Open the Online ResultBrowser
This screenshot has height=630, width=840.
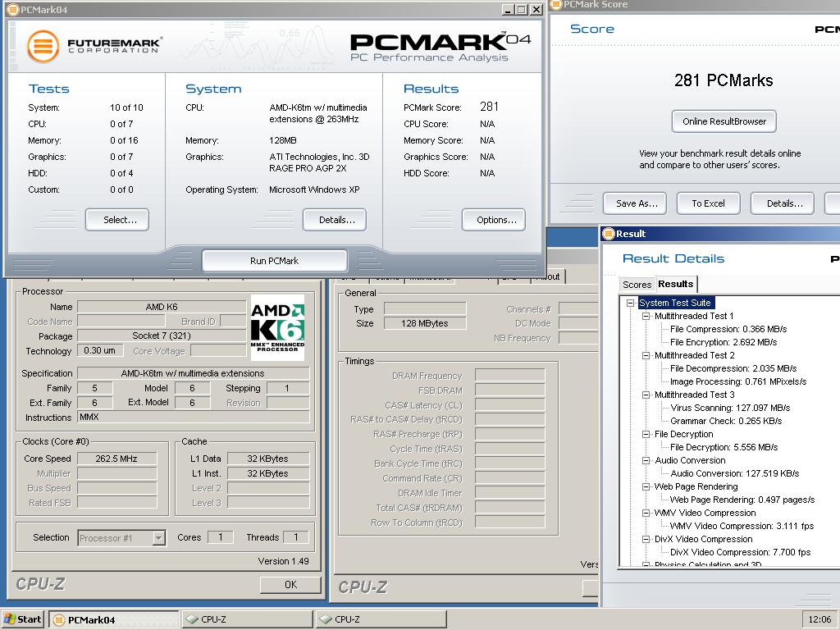pos(724,121)
